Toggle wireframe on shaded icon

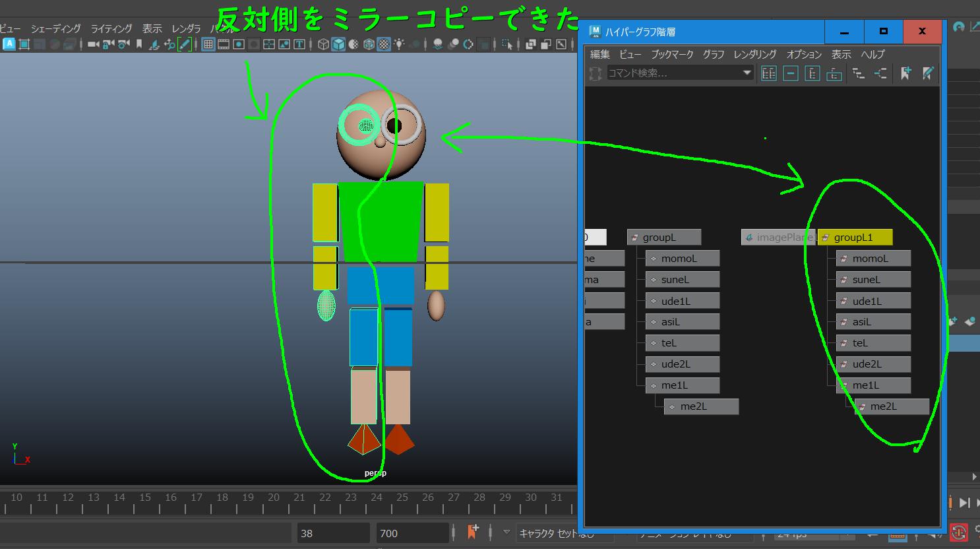coord(369,44)
